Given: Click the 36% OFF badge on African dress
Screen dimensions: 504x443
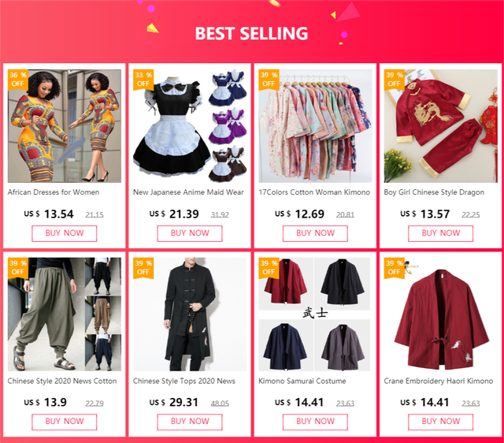Looking at the screenshot, I should (17, 79).
